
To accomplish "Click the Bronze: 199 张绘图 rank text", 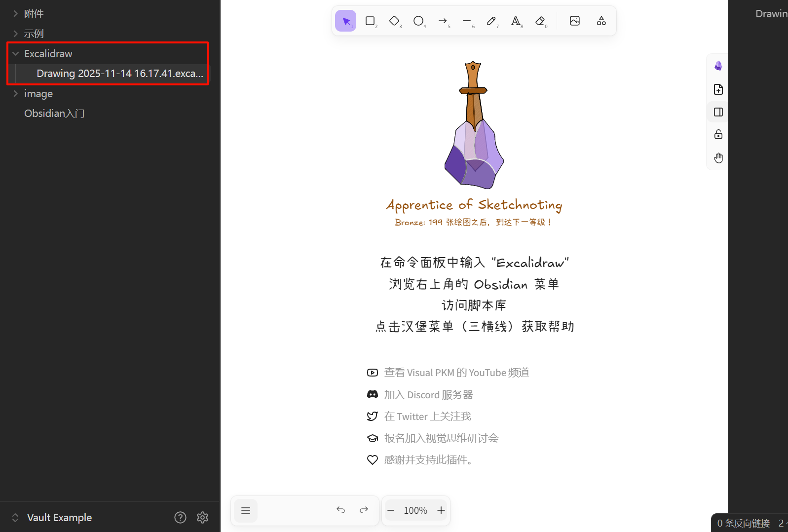I will click(473, 223).
